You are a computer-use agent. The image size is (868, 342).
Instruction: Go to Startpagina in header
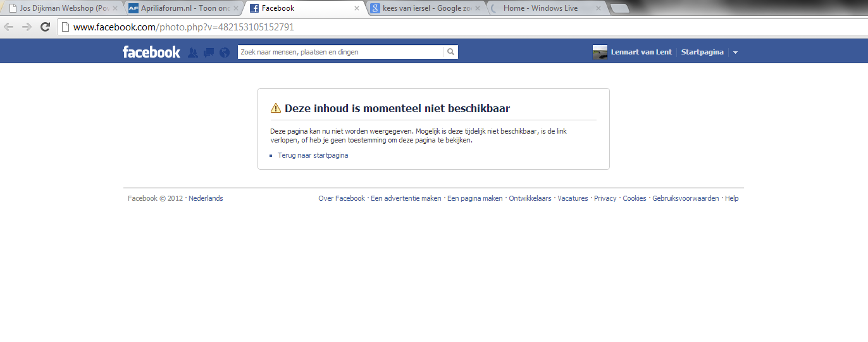(702, 52)
